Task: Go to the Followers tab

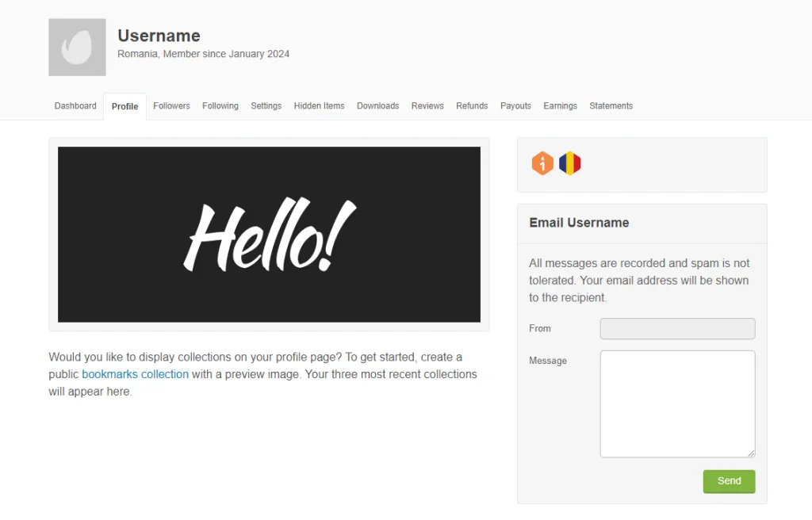Action: click(171, 106)
